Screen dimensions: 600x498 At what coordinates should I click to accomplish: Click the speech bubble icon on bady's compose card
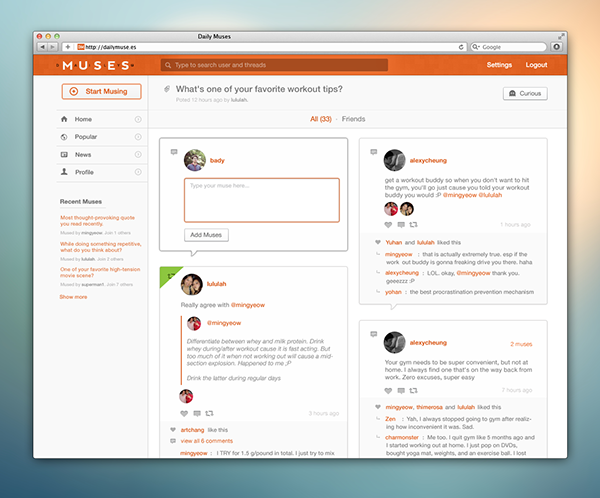174,152
